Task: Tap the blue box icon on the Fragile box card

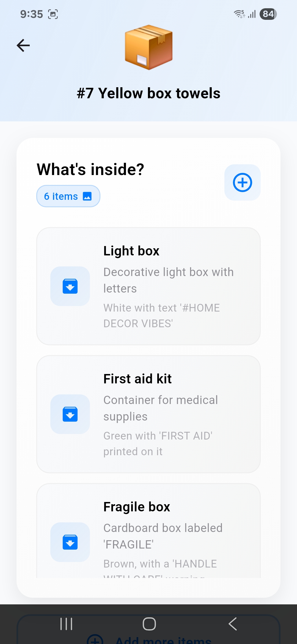Action: click(70, 542)
